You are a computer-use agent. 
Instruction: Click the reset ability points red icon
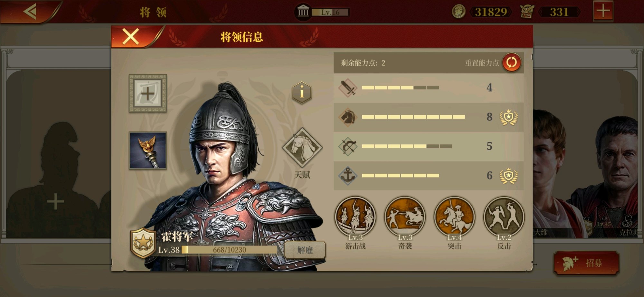tap(511, 62)
